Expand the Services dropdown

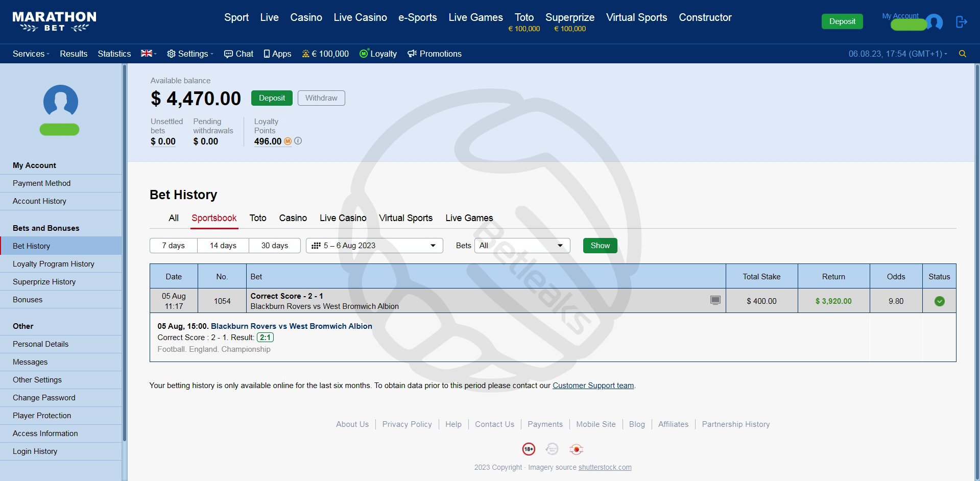pos(31,54)
